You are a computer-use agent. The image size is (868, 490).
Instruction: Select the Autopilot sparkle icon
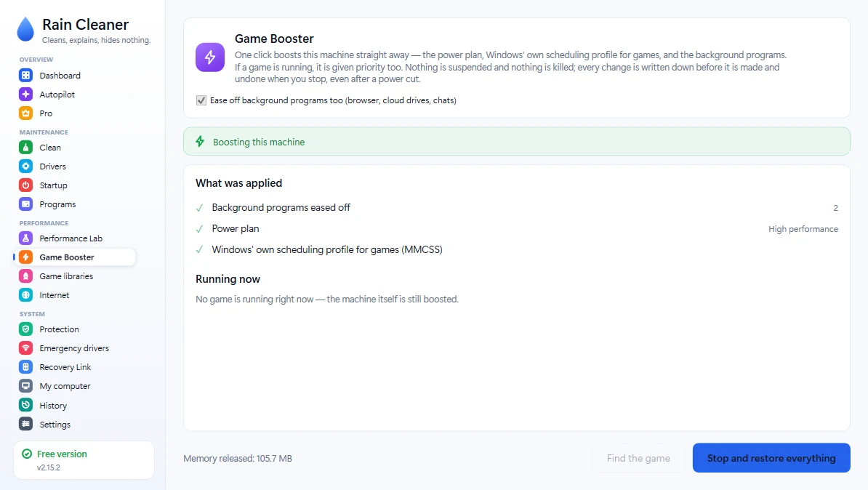(25, 94)
